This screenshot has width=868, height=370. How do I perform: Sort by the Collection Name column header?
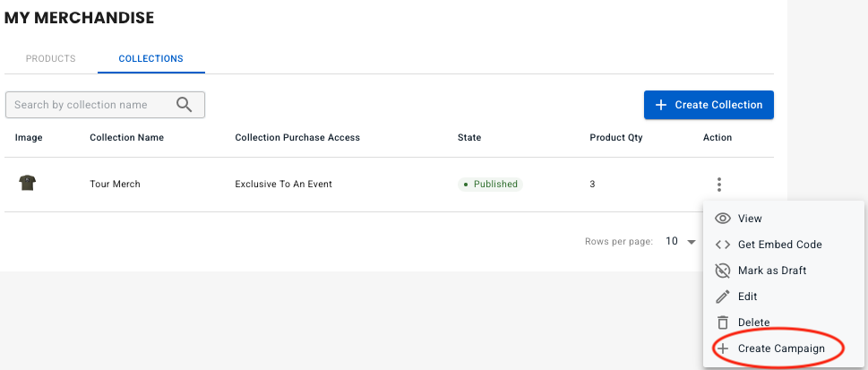pos(126,138)
